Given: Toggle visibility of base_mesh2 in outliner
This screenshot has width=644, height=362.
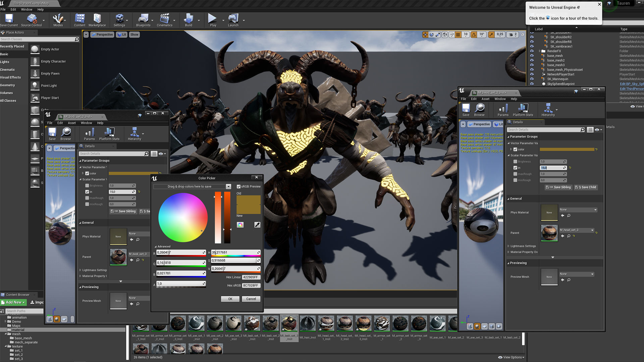Looking at the screenshot, I should click(x=532, y=60).
